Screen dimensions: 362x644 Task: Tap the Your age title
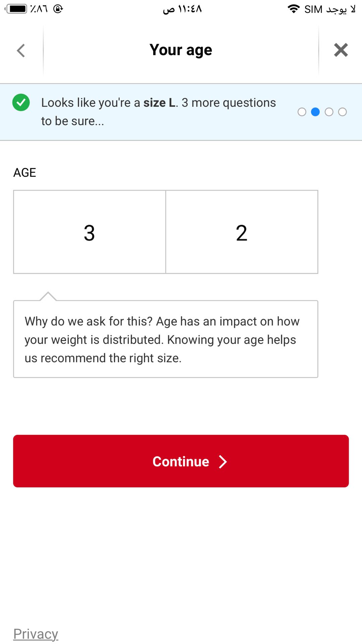181,50
